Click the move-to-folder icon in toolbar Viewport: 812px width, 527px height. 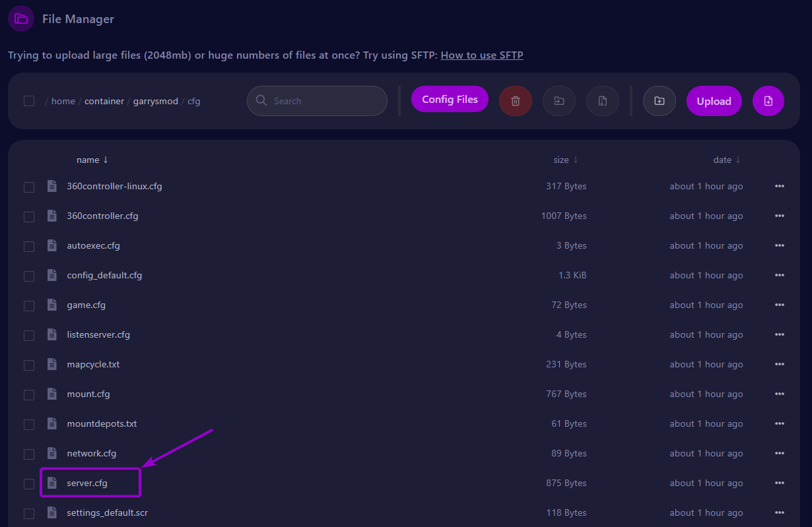pos(559,101)
